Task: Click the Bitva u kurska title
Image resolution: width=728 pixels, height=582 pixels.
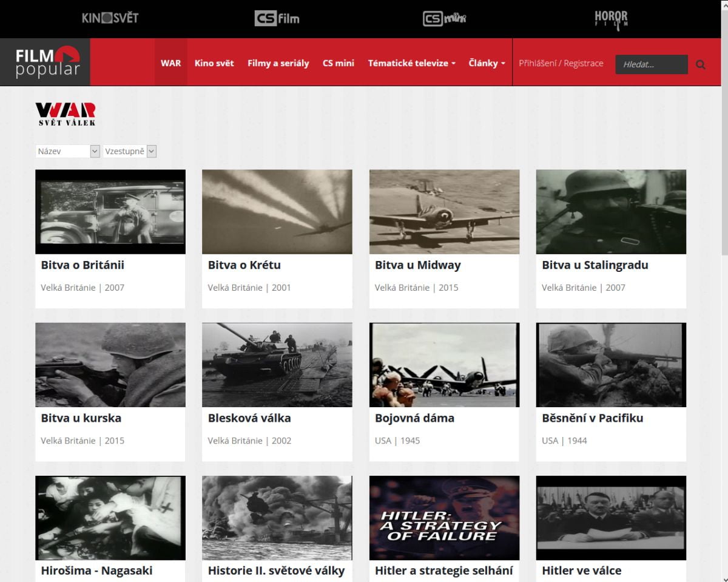Action: click(81, 418)
